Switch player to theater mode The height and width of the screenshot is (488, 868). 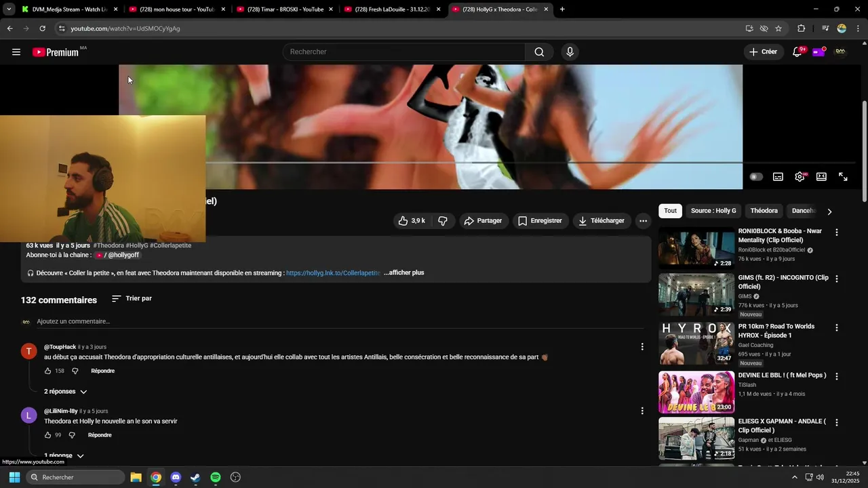click(x=821, y=177)
